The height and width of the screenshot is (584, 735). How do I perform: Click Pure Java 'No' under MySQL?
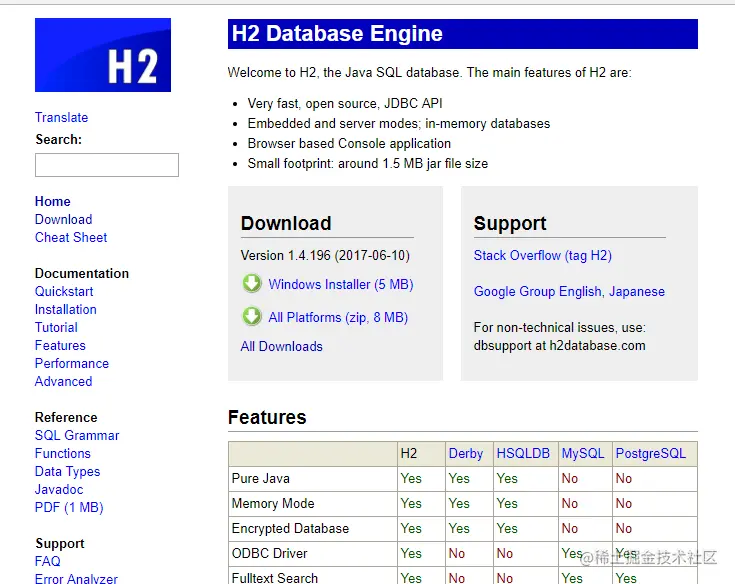tap(570, 479)
